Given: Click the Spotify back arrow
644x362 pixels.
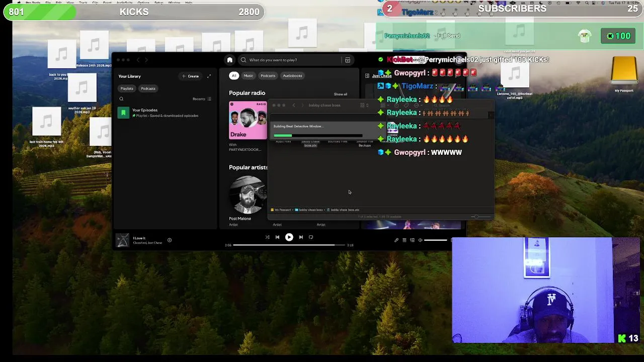Looking at the screenshot, I should (138, 60).
